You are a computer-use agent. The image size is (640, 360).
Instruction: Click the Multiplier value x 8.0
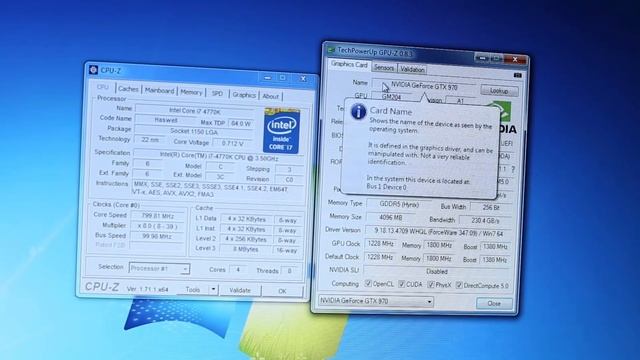point(157,226)
